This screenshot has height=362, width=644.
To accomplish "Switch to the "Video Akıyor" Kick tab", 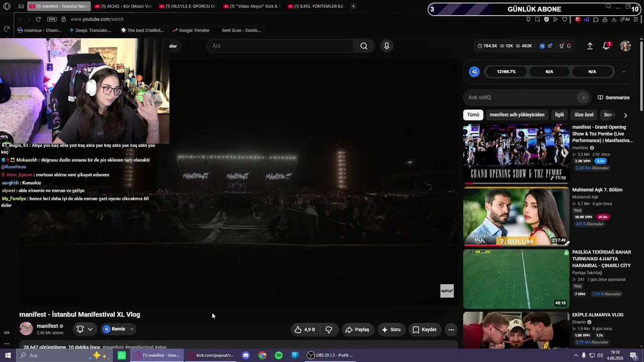I will pos(252,7).
